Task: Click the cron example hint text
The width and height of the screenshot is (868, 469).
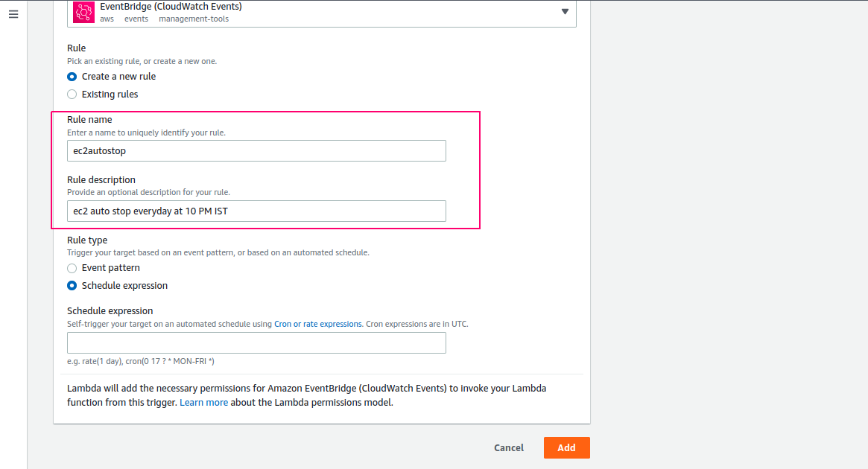Action: (x=141, y=361)
